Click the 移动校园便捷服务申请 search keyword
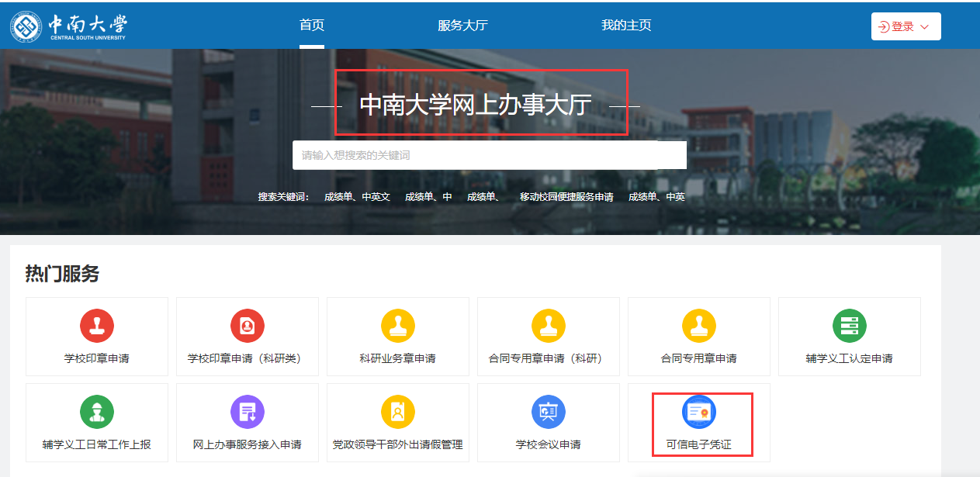Viewport: 980px width, 477px height. [566, 197]
